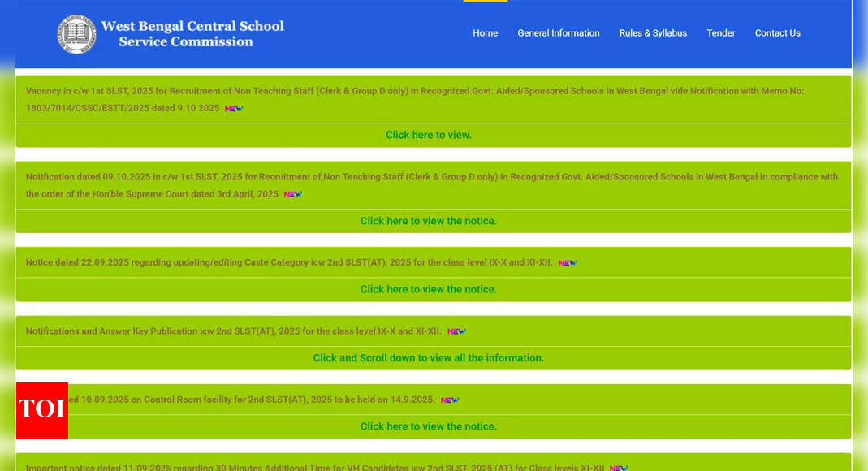The height and width of the screenshot is (471, 868).
Task: Go to Rules & Syllabus menu
Action: coord(653,33)
